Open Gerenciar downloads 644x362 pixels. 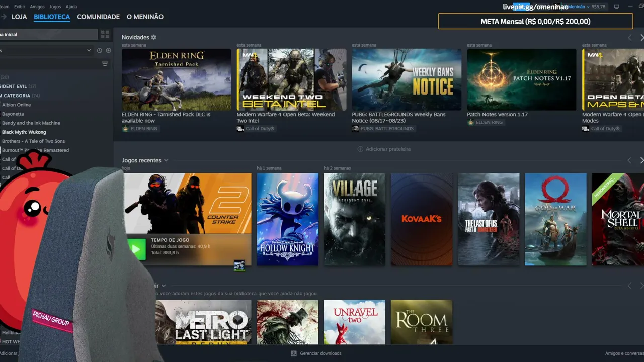[316, 353]
